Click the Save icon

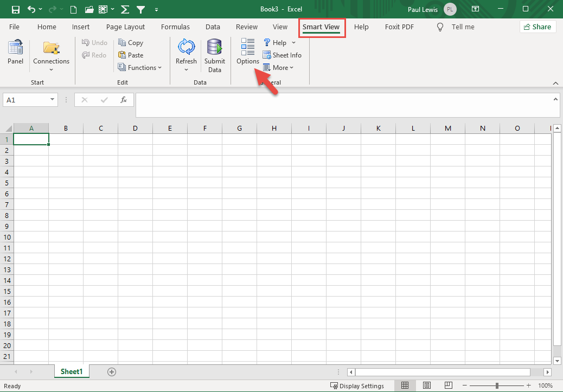coord(14,9)
